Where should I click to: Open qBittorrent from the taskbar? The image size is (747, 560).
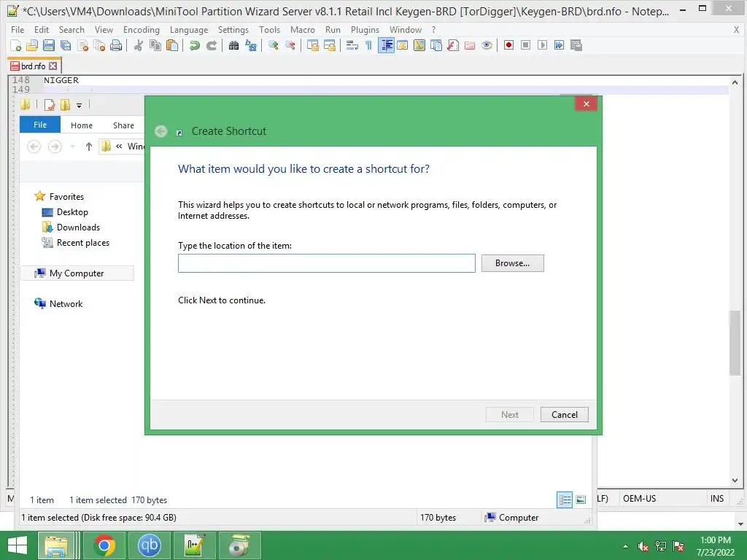click(149, 545)
